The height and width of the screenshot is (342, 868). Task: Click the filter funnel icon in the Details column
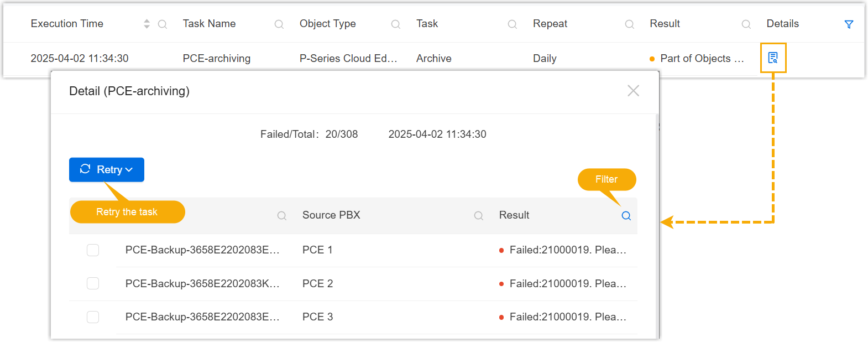coord(849,24)
